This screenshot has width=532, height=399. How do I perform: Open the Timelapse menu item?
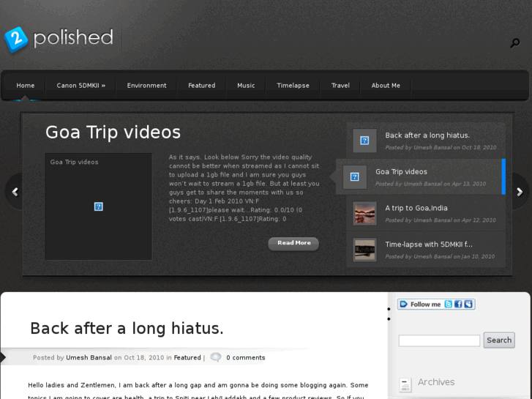point(293,86)
